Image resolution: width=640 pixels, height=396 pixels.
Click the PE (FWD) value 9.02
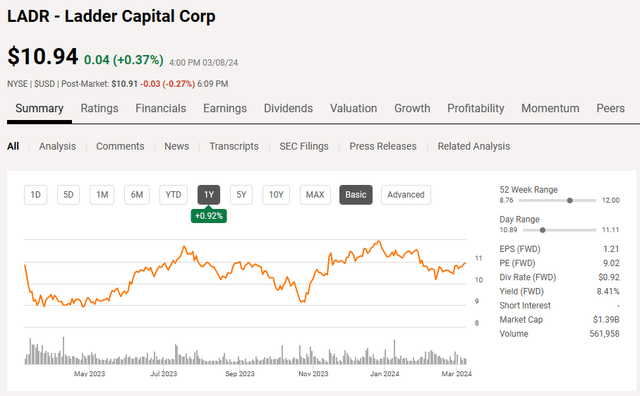point(611,263)
